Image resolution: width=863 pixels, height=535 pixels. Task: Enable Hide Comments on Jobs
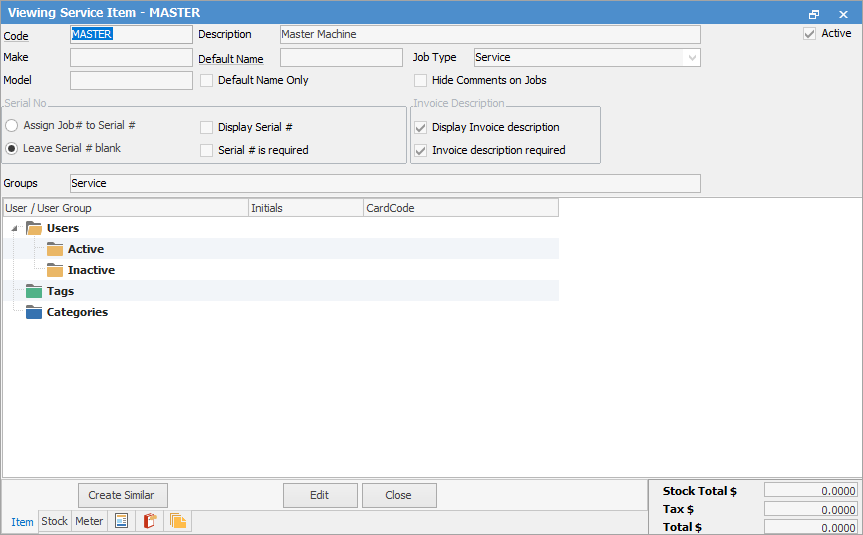[420, 81]
